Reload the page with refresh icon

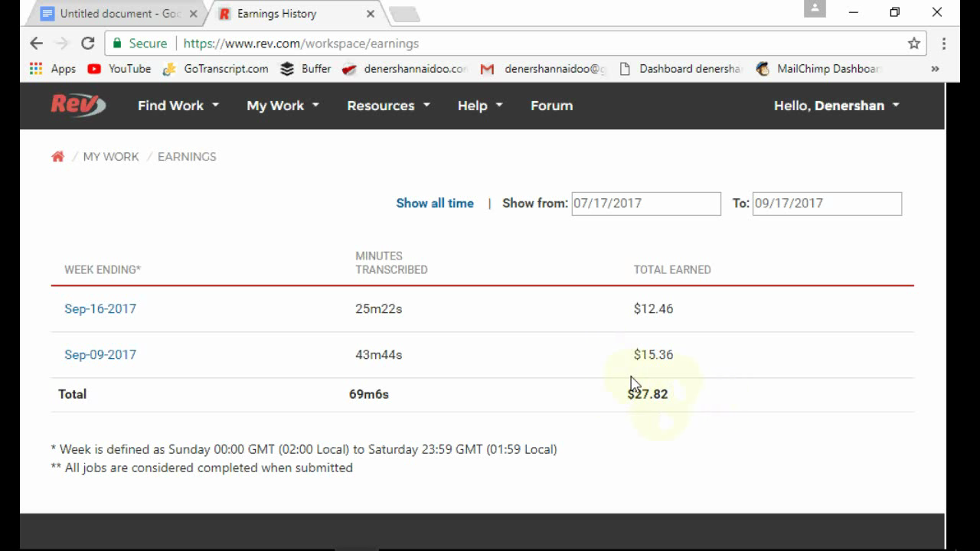[88, 44]
